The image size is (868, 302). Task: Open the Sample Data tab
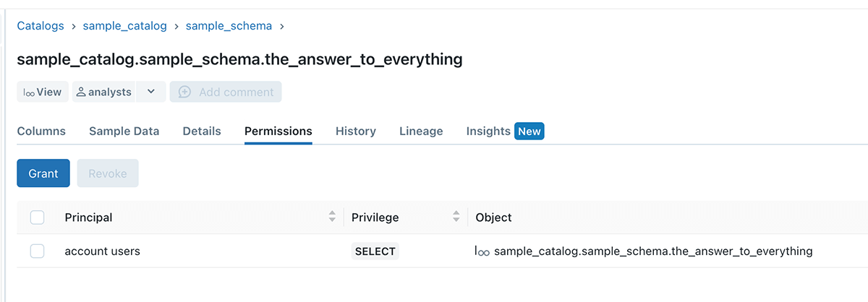pyautogui.click(x=124, y=131)
